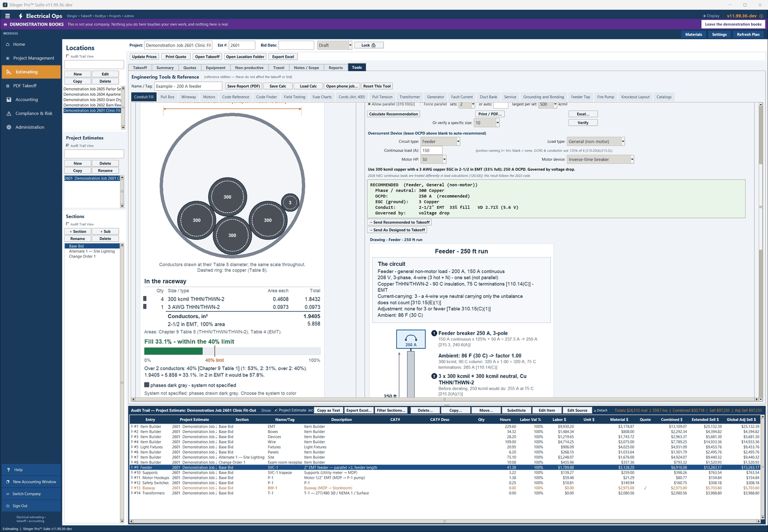Open the Motor device Inverse-time breaker dropdown

coord(632,159)
